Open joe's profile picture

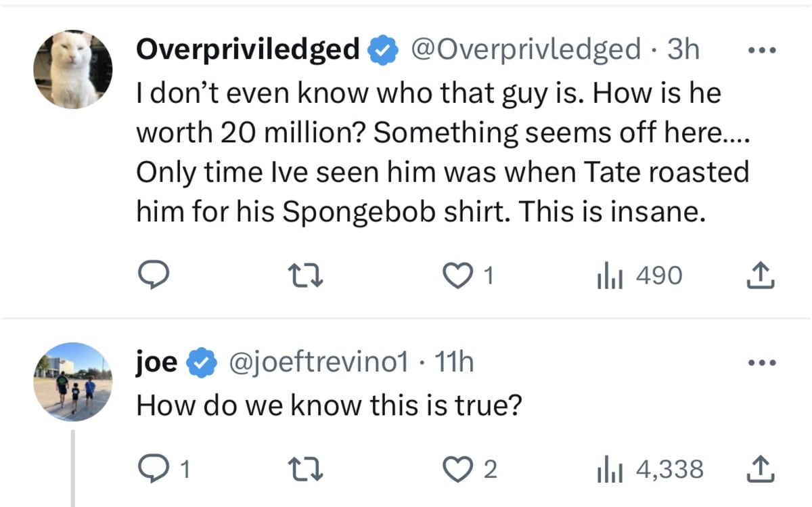click(73, 380)
